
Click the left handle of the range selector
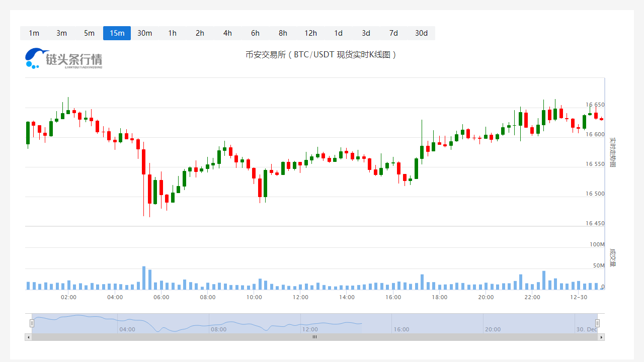[32, 323]
